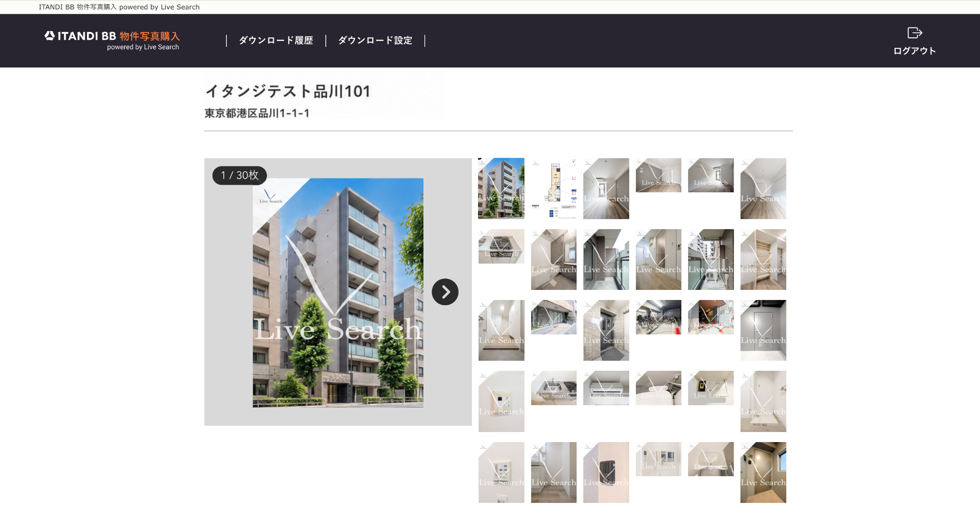This screenshot has width=980, height=532.
Task: Click the logout icon
Action: 914,33
